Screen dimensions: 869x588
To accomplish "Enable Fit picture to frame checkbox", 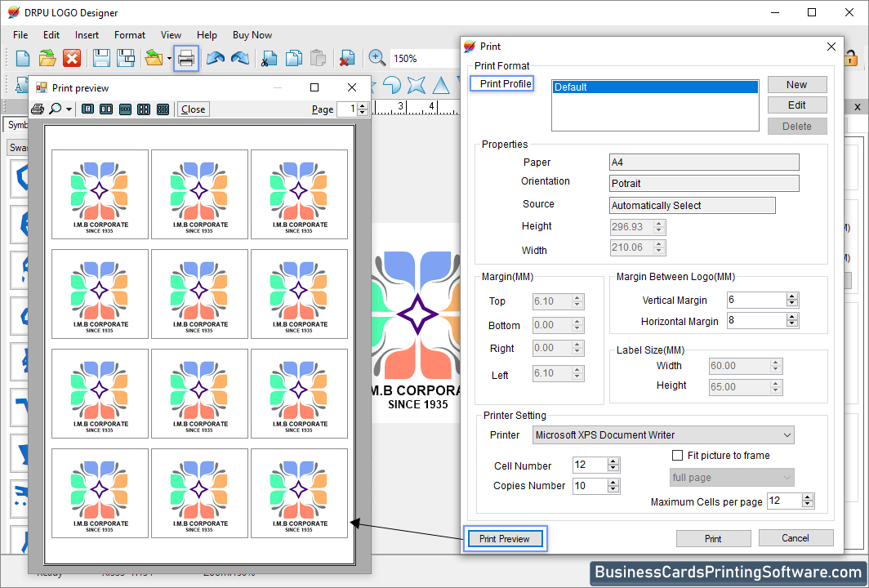I will coord(677,456).
